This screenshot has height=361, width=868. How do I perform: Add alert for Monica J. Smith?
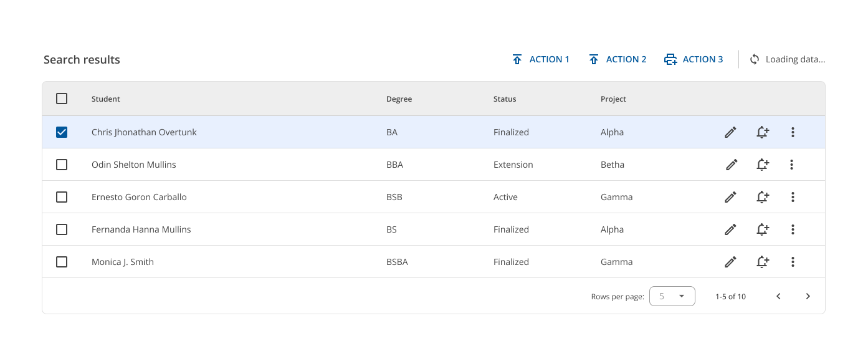(762, 262)
